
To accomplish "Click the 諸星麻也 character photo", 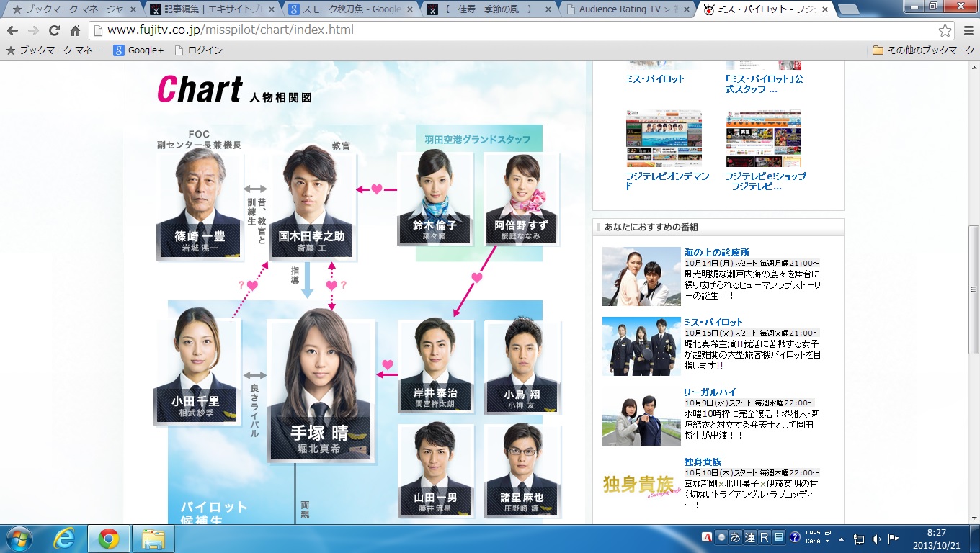I will [522, 469].
